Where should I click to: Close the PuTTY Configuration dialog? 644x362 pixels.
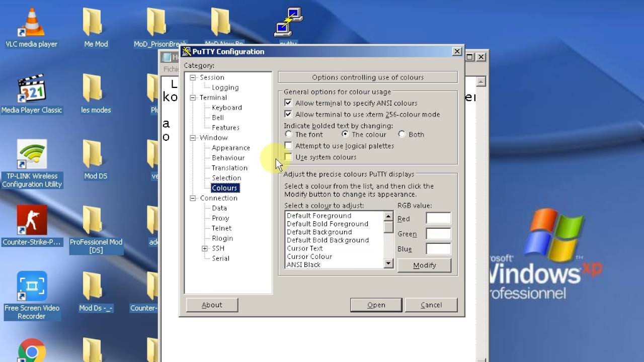[457, 51]
